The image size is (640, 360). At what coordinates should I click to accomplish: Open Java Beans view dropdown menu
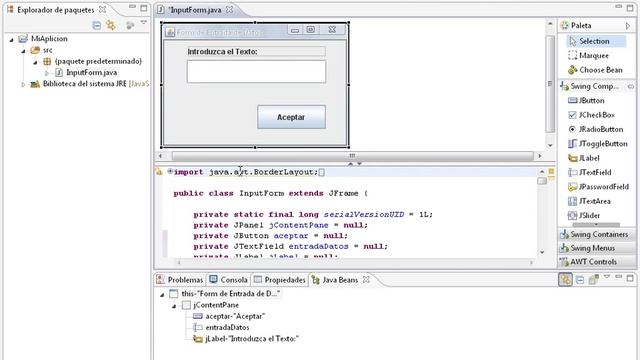[607, 277]
